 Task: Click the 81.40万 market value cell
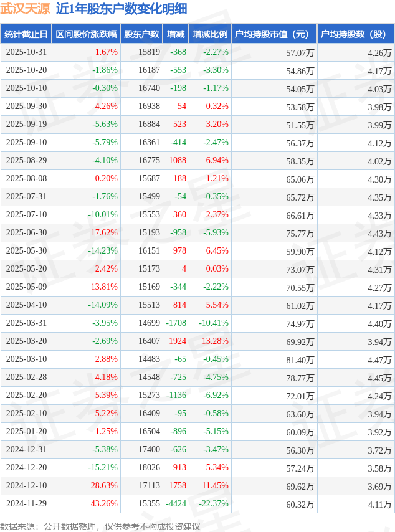300,359
